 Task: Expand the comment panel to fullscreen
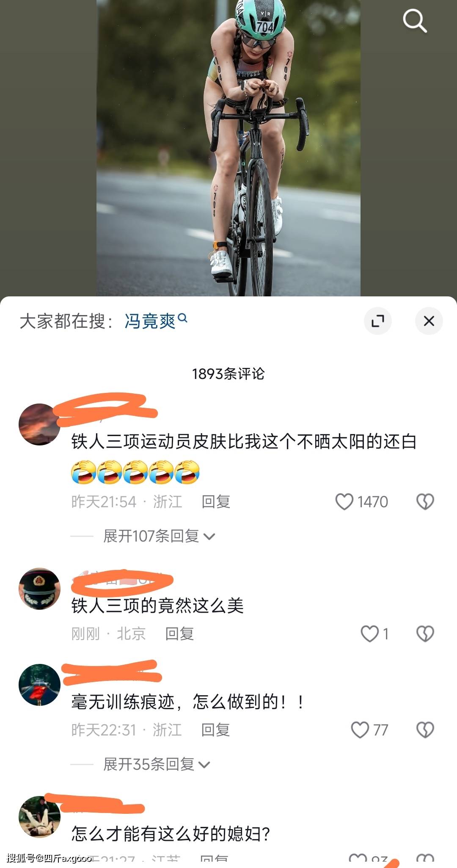(x=378, y=321)
